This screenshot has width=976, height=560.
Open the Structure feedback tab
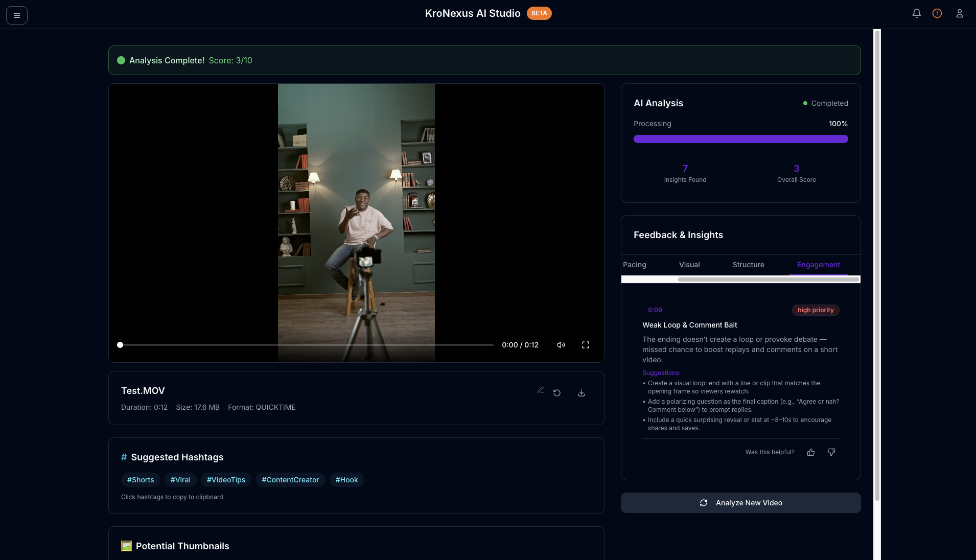(x=748, y=265)
